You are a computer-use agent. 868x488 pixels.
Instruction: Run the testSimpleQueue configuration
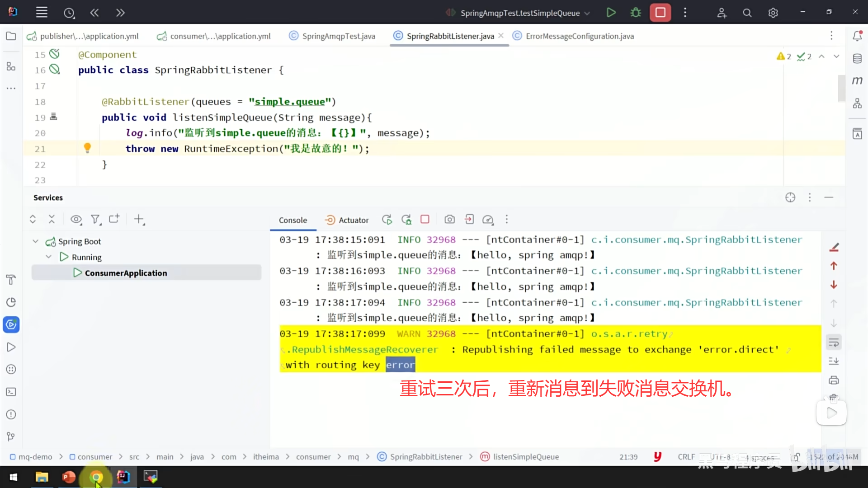point(611,13)
